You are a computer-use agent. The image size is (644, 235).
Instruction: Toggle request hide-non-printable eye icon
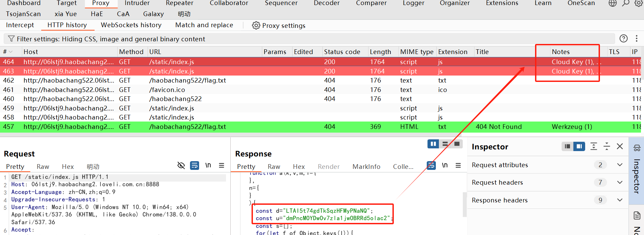pyautogui.click(x=181, y=165)
